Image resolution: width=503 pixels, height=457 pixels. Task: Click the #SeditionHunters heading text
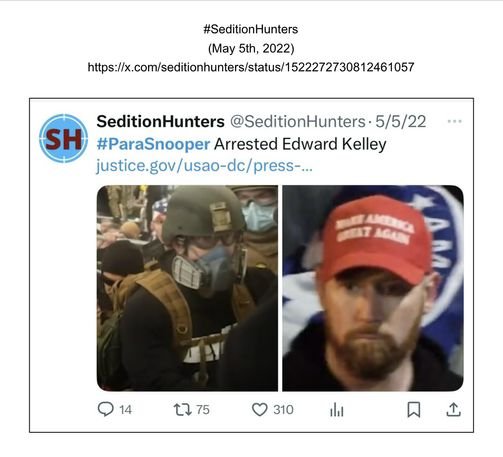(251, 29)
